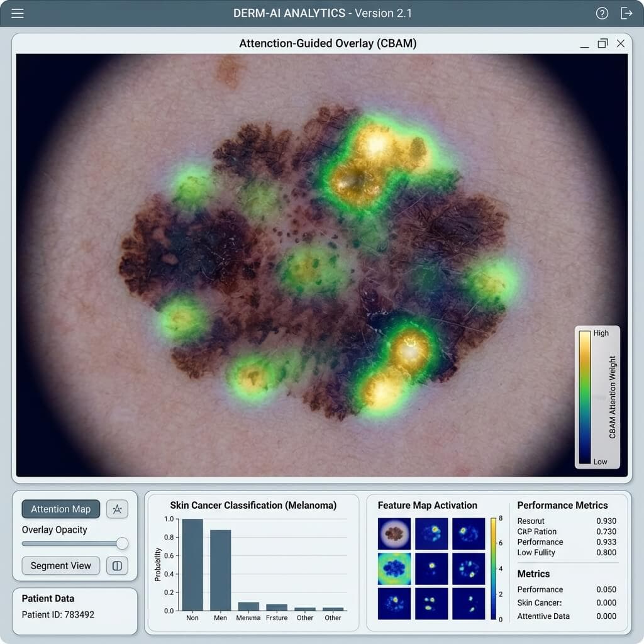The image size is (644, 644).
Task: Click the Feature Map Activation color scale
Action: 493,569
